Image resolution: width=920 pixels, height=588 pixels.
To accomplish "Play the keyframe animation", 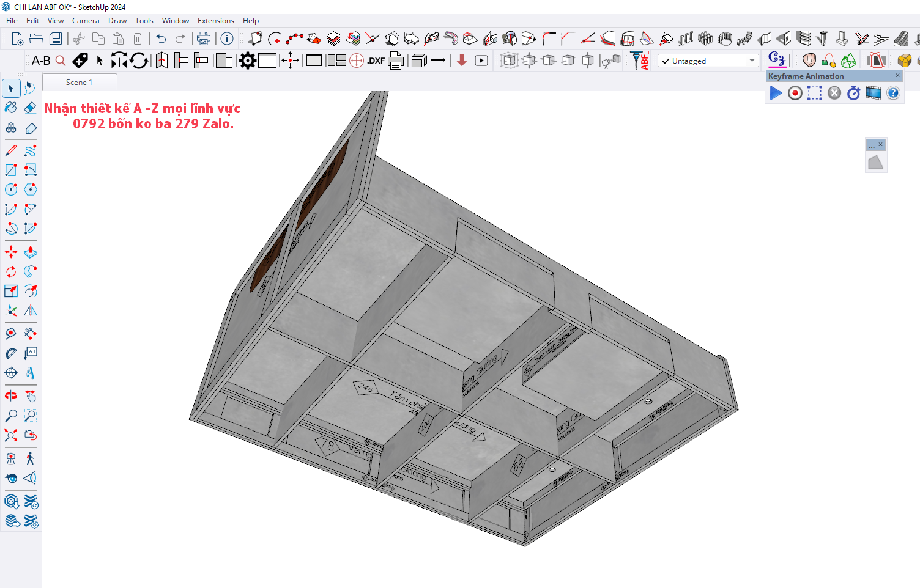I will click(x=775, y=93).
